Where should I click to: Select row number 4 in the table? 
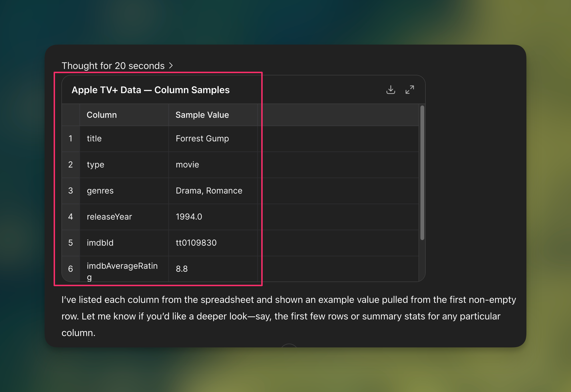(71, 217)
